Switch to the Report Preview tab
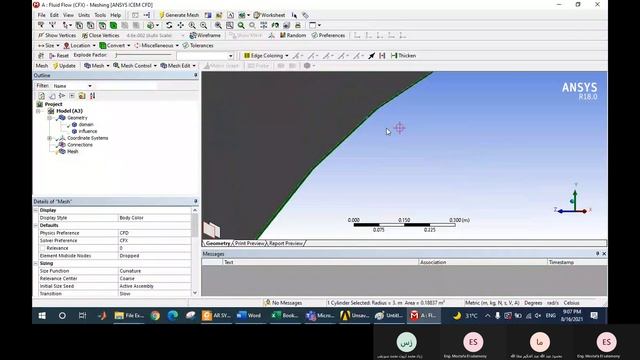Viewport: 640px width, 360px height. (x=286, y=243)
